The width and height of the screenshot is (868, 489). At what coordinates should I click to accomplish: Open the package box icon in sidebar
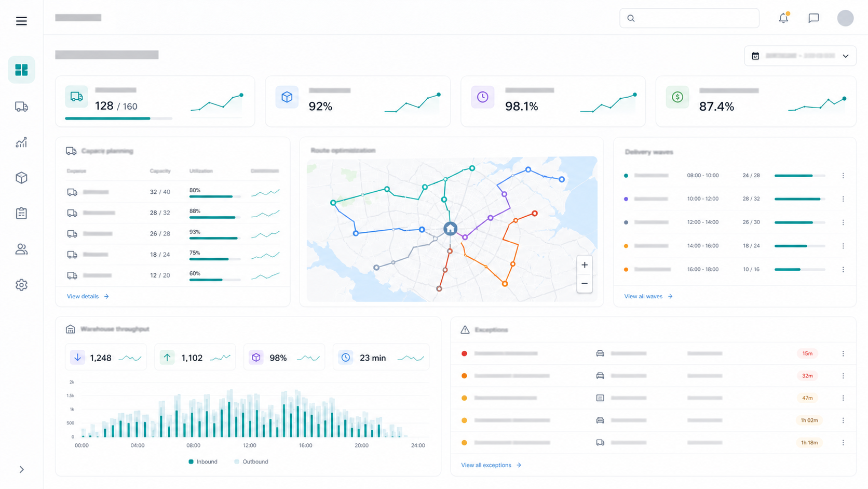click(21, 178)
